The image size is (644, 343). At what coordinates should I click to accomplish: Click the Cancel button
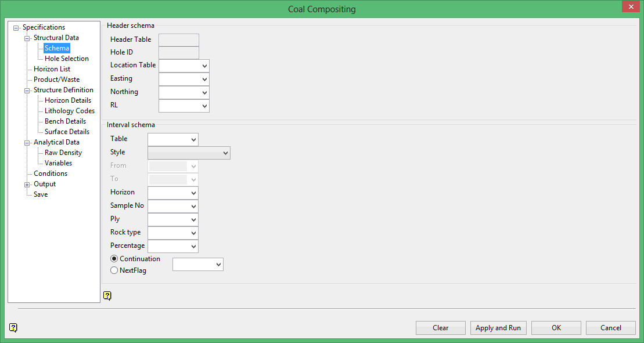(x=610, y=328)
